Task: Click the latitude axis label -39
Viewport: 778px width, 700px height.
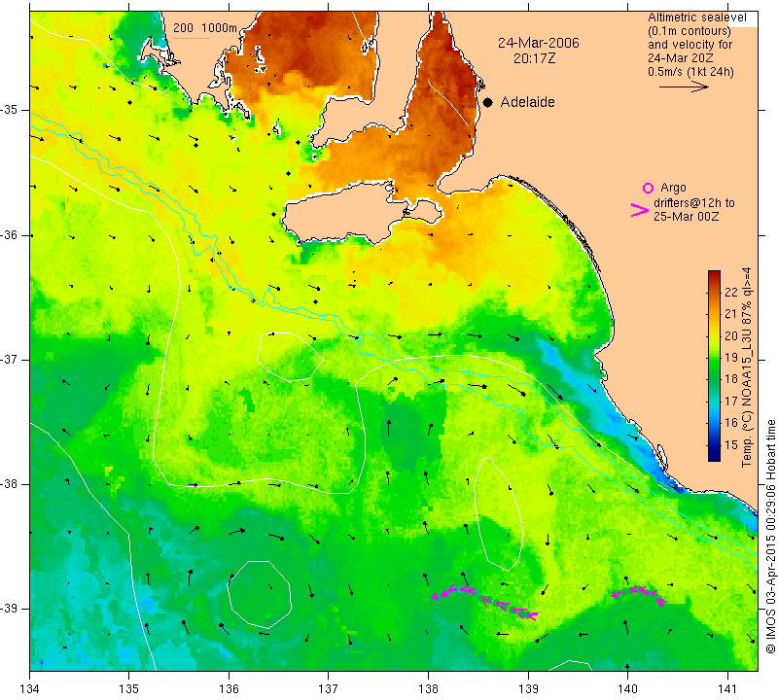Action: click(x=9, y=609)
